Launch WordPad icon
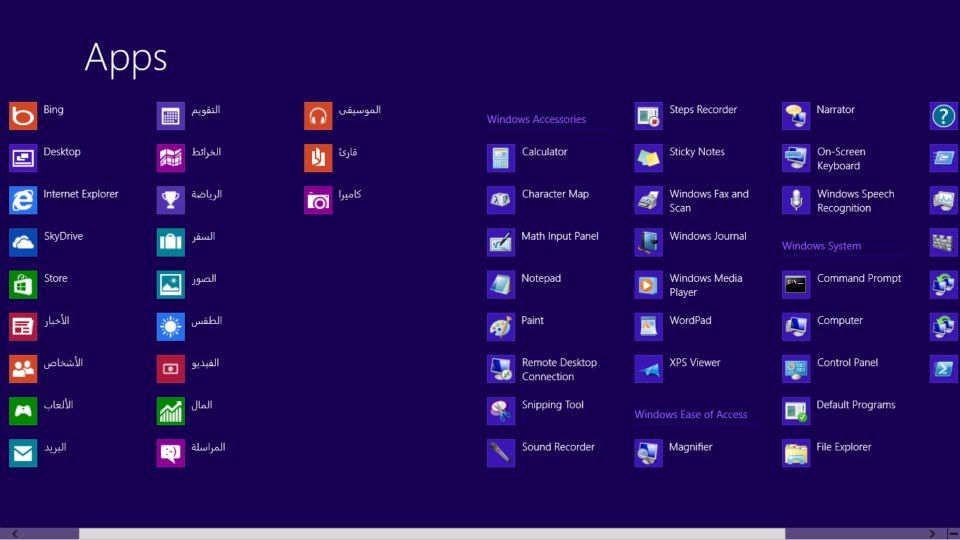Viewport: 960px width, 540px height. (648, 327)
